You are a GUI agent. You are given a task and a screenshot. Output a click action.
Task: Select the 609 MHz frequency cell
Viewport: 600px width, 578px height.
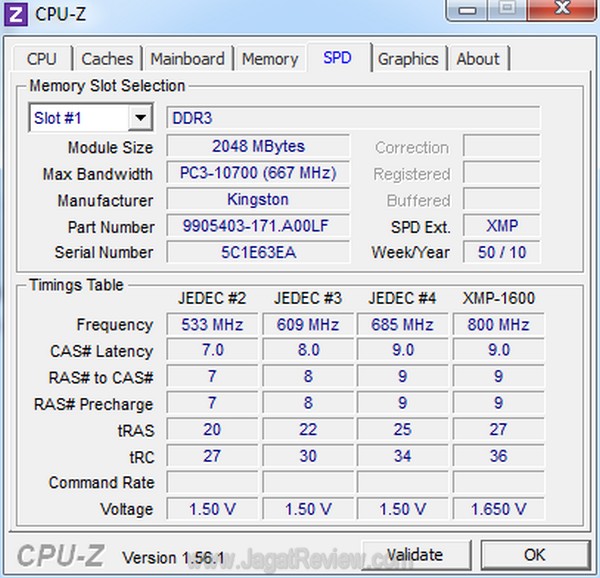click(308, 324)
